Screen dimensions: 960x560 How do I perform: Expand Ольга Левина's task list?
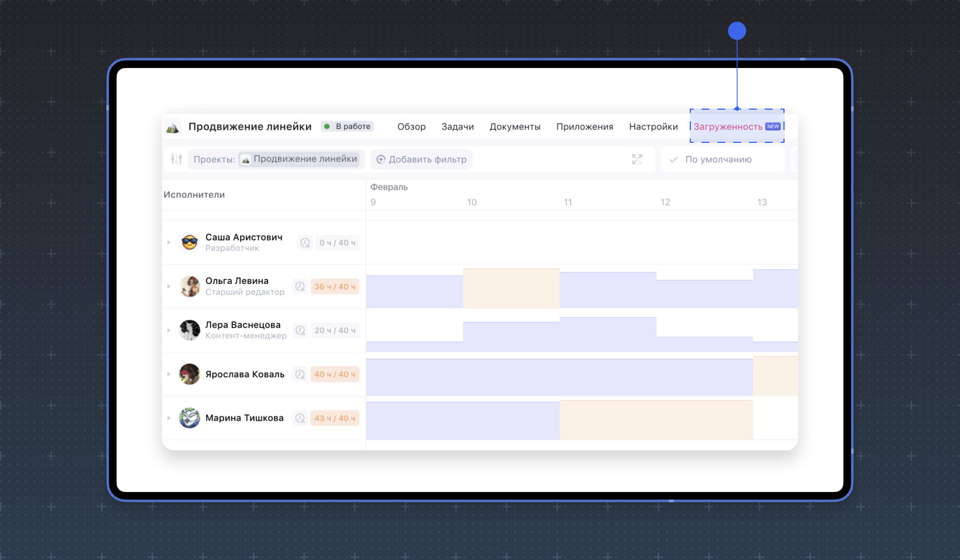click(169, 286)
